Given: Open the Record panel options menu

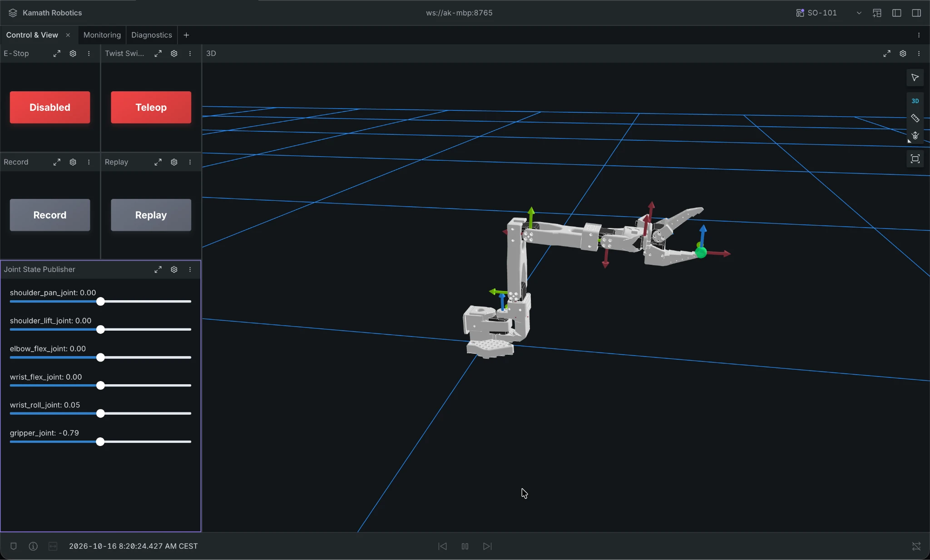Looking at the screenshot, I should (x=89, y=162).
